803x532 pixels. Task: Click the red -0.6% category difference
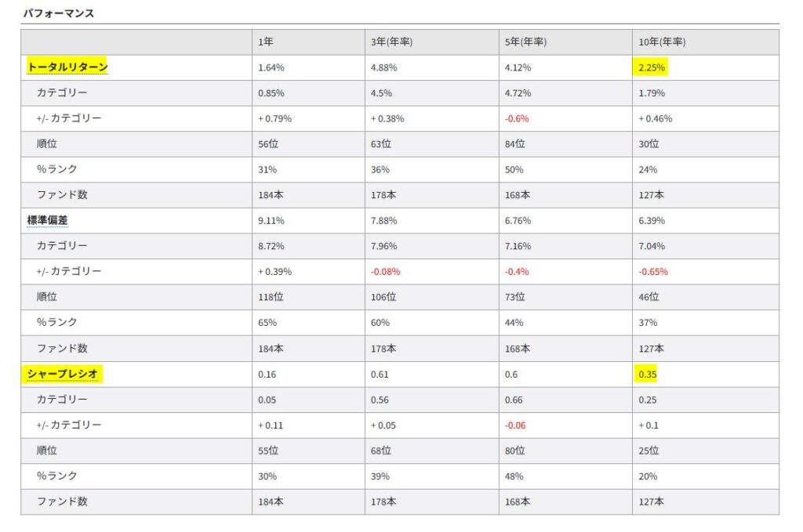tap(517, 119)
